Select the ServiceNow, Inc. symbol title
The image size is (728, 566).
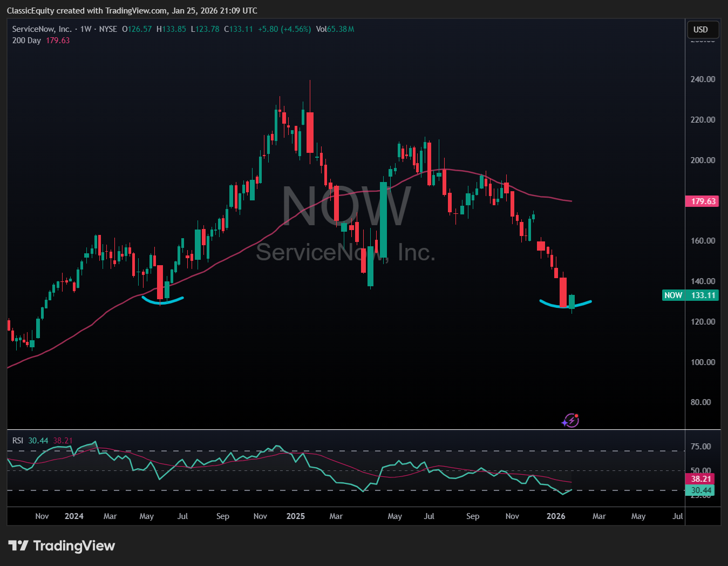(42, 29)
